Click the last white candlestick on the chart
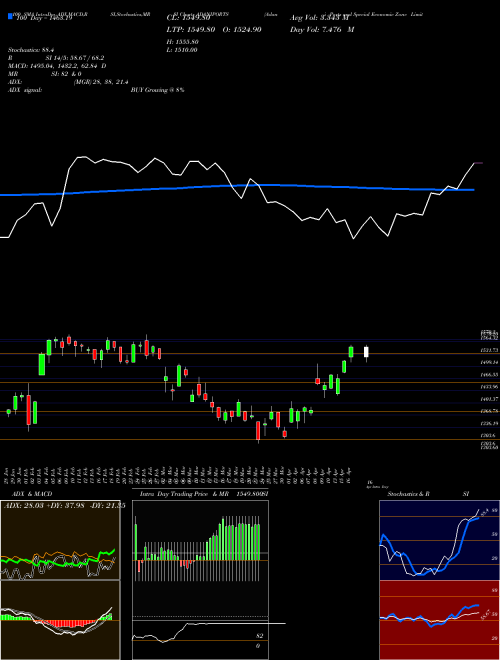The width and height of the screenshot is (500, 660). (x=366, y=352)
